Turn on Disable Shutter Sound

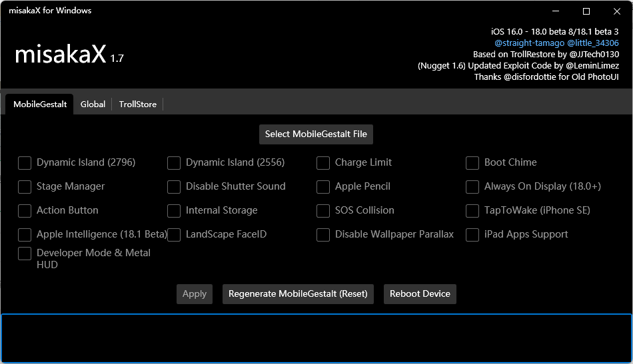(174, 187)
